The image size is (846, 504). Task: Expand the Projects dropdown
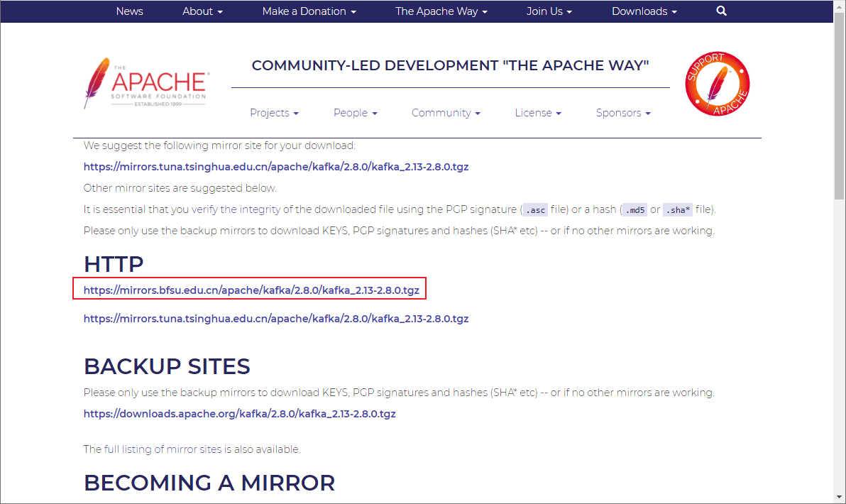click(x=274, y=113)
